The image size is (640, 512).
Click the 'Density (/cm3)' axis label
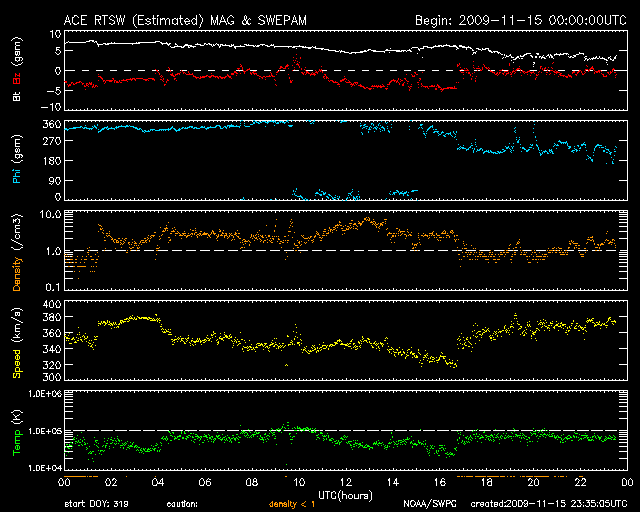17,252
